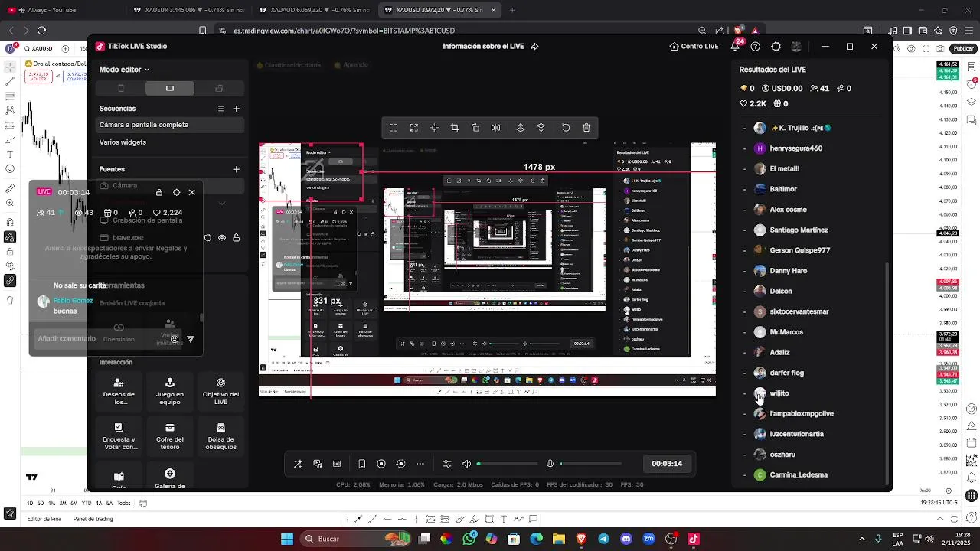The width and height of the screenshot is (980, 551).
Task: Adjust the speaker volume slider
Action: (x=507, y=464)
